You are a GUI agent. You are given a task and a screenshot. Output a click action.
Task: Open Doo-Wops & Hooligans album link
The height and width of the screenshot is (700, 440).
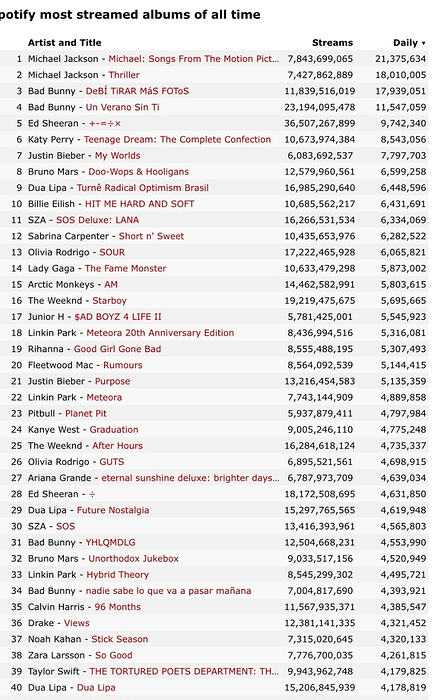(x=138, y=171)
